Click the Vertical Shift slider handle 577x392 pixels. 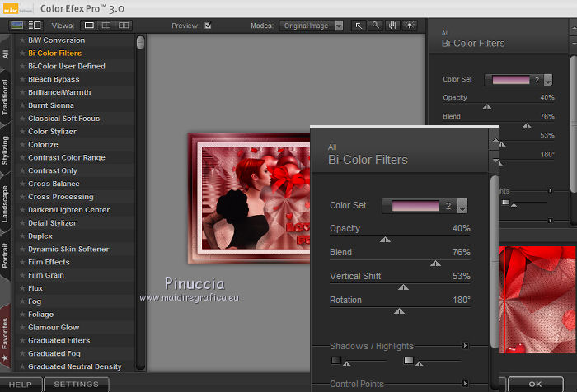[x=403, y=287]
